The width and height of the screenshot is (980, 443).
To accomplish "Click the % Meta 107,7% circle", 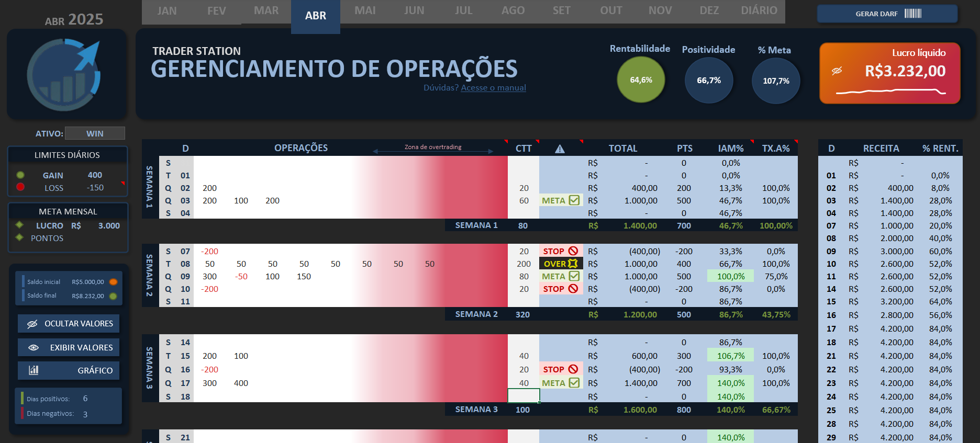I will pyautogui.click(x=776, y=81).
